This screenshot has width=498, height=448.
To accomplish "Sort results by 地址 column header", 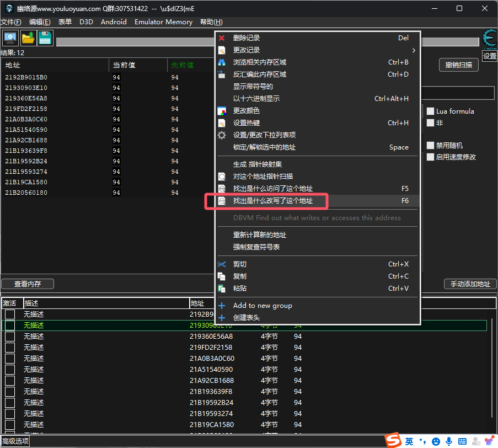I will (55, 65).
